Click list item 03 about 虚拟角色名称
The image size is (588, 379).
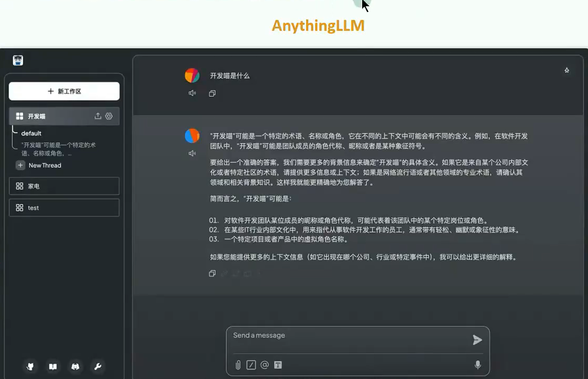pos(279,239)
